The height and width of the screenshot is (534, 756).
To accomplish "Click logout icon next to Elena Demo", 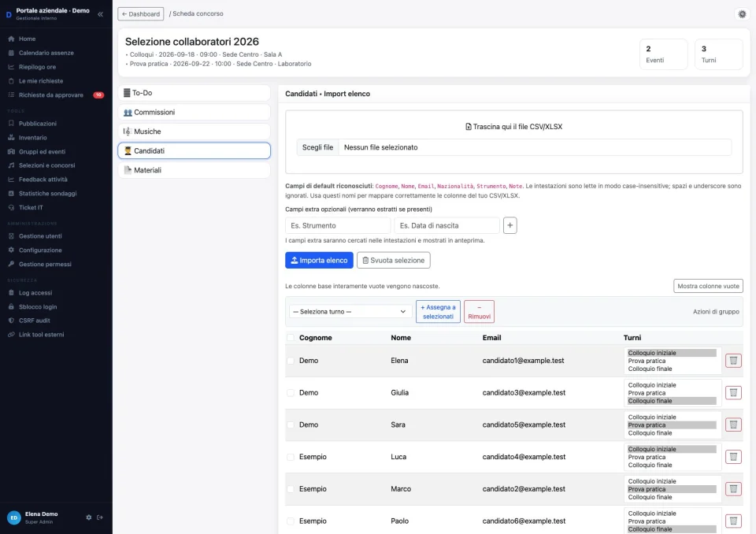I will pyautogui.click(x=100, y=517).
